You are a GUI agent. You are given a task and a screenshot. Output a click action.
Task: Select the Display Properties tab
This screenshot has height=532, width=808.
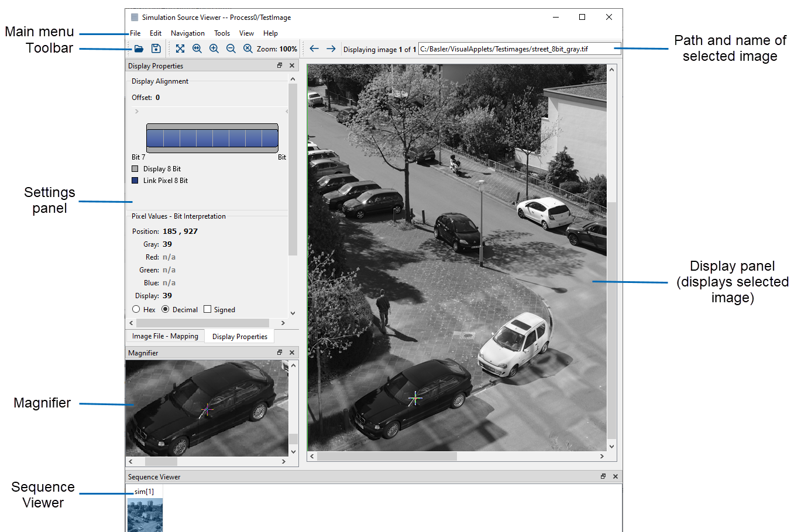239,336
